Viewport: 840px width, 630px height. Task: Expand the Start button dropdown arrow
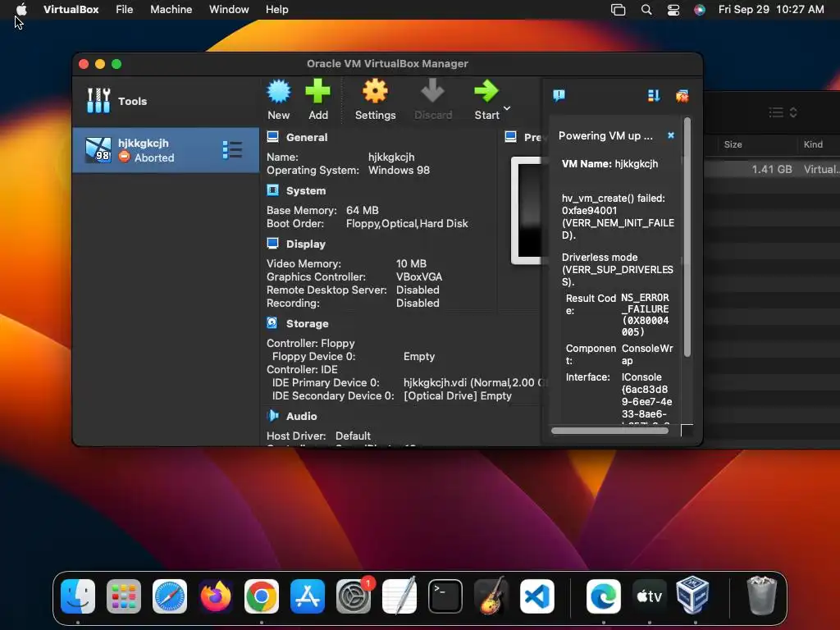[507, 109]
